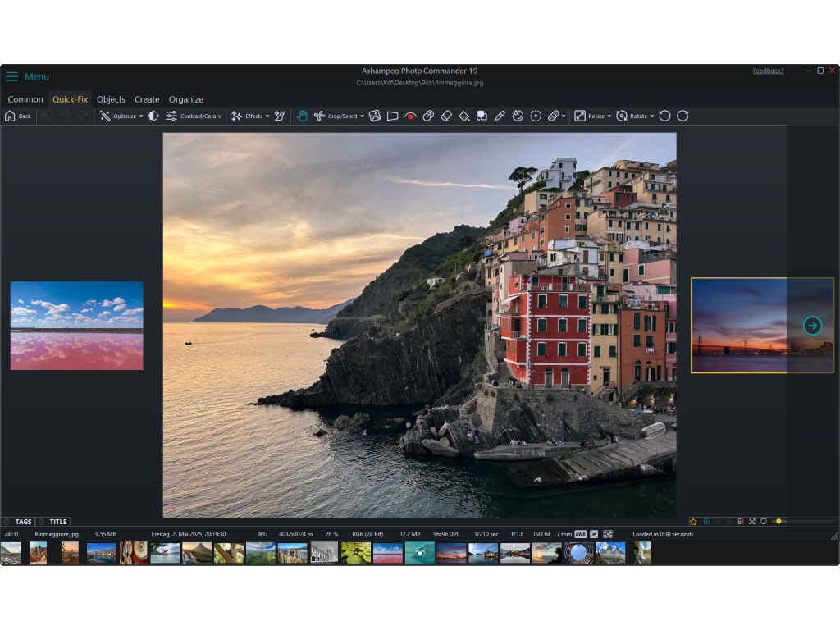Screen dimensions: 840x630
Task: Adjust the zoom slider handle
Action: click(778, 521)
